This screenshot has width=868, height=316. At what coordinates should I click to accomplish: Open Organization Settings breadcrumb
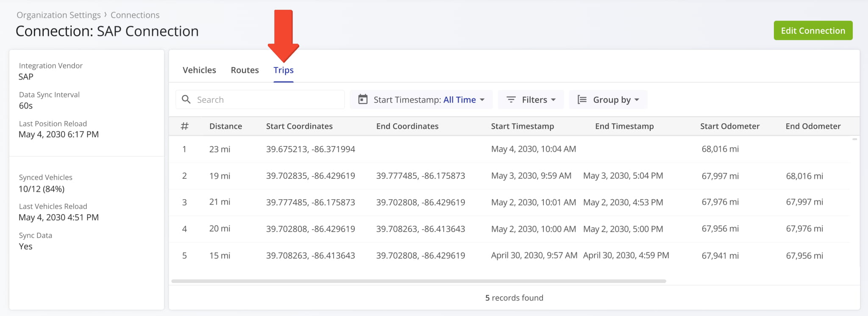click(58, 15)
